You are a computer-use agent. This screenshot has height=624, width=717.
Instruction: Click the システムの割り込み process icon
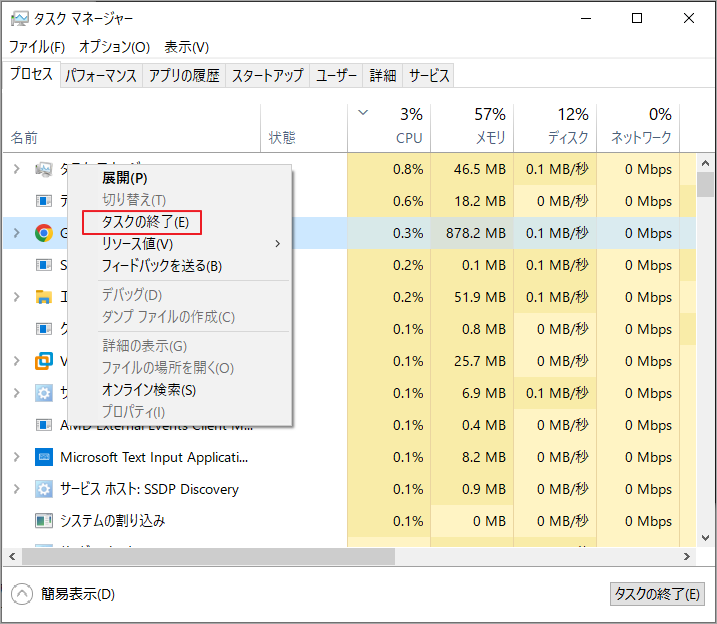tap(43, 521)
